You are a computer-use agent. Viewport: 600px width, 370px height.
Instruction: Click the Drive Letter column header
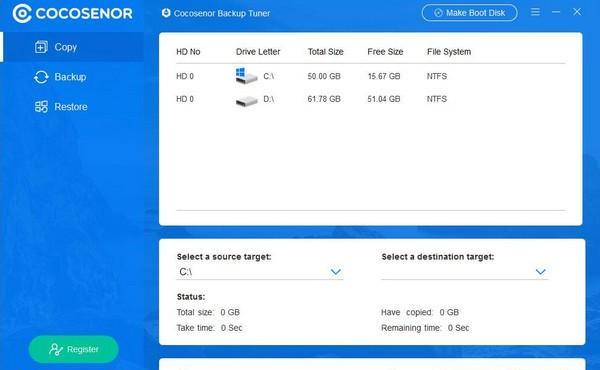tap(258, 52)
